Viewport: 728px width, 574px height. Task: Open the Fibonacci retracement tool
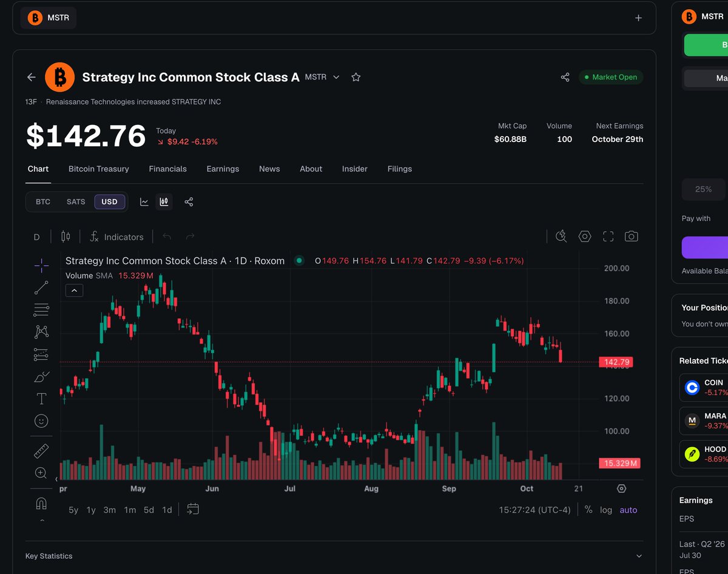pos(41,309)
